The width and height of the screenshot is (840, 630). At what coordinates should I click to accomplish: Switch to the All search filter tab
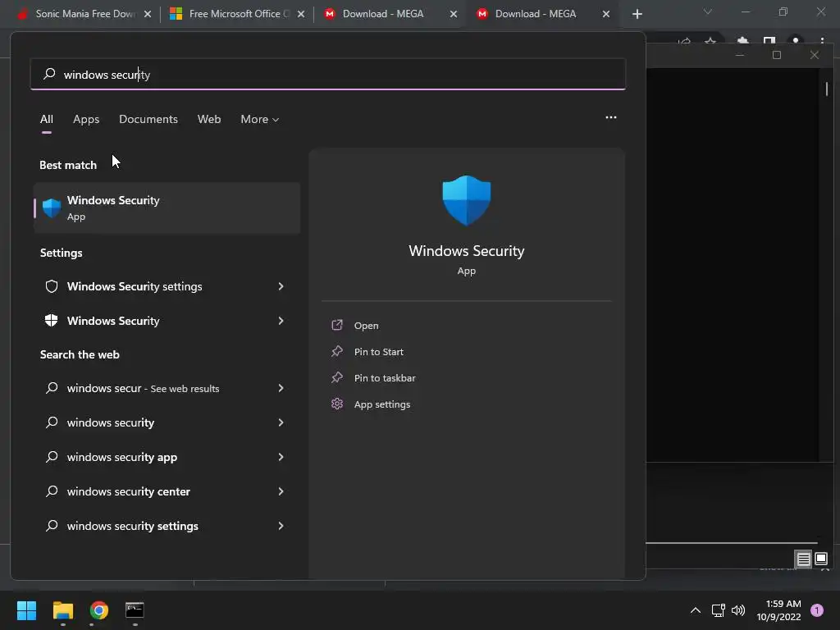pyautogui.click(x=47, y=119)
